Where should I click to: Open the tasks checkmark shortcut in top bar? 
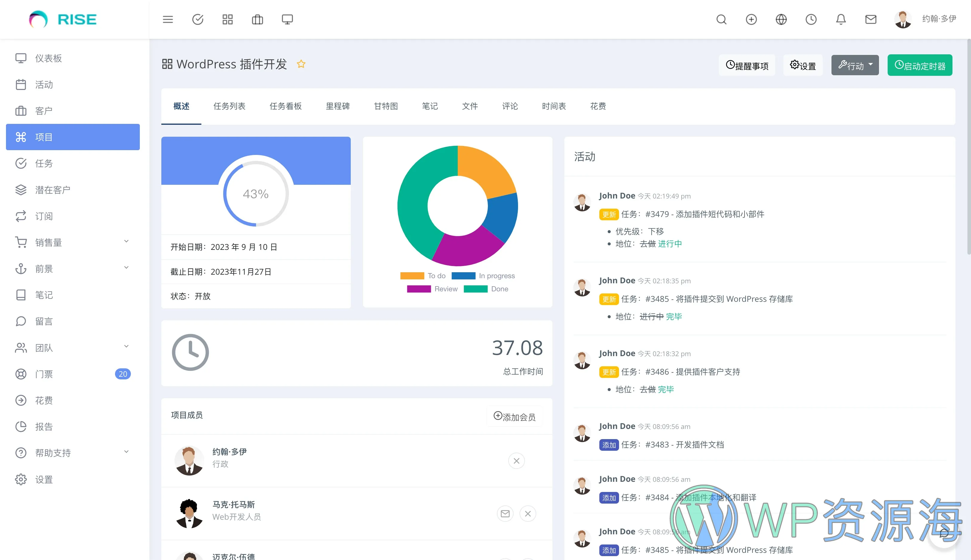click(x=198, y=19)
